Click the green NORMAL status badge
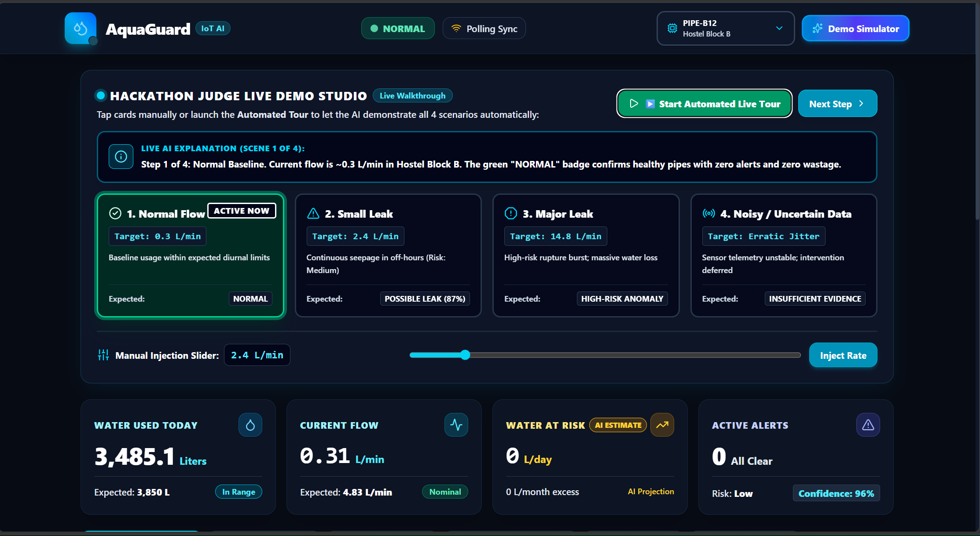The image size is (980, 536). (x=398, y=28)
